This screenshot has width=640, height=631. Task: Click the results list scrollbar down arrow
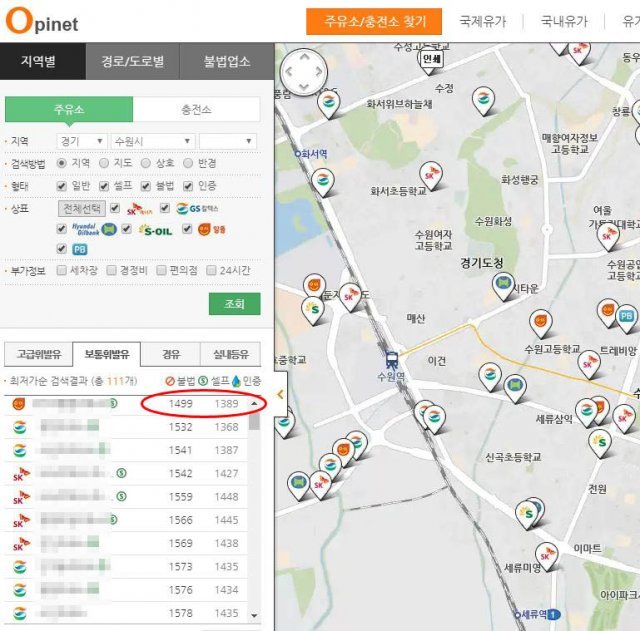click(254, 615)
